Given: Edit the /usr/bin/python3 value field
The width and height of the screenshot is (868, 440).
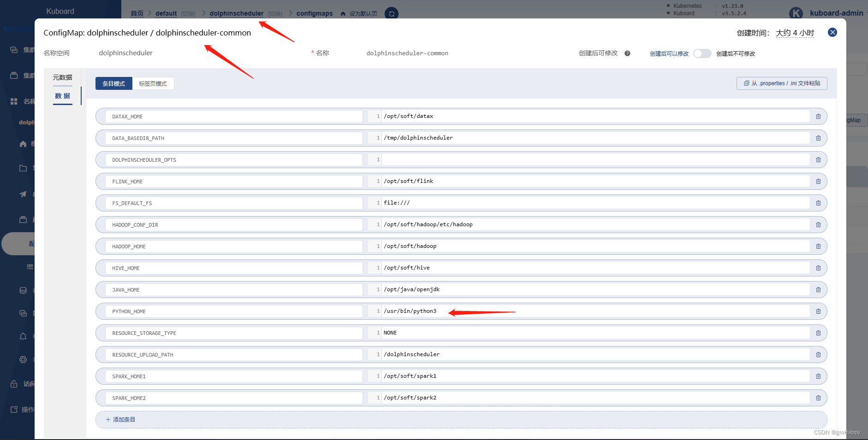Looking at the screenshot, I should coord(595,311).
